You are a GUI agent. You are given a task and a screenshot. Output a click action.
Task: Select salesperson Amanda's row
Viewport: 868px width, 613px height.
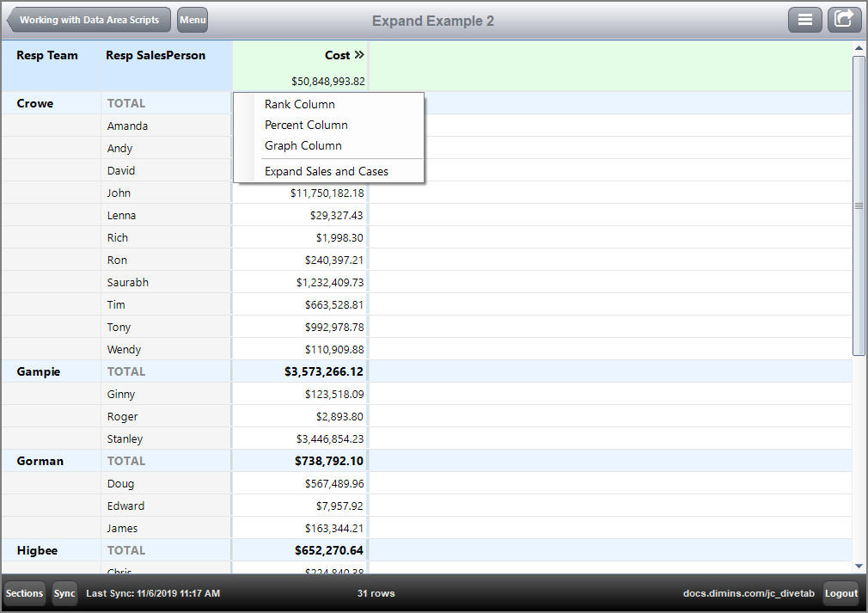[x=127, y=126]
